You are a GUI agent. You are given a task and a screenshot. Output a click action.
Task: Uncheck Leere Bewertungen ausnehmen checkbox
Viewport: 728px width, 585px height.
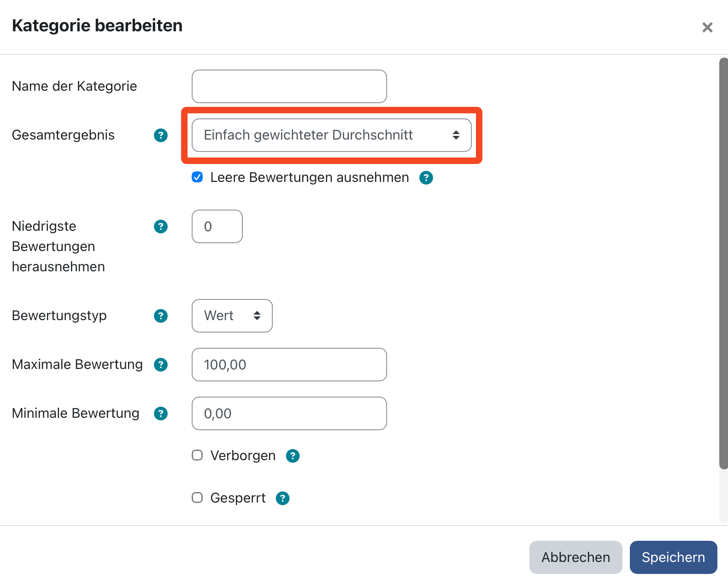(x=197, y=177)
